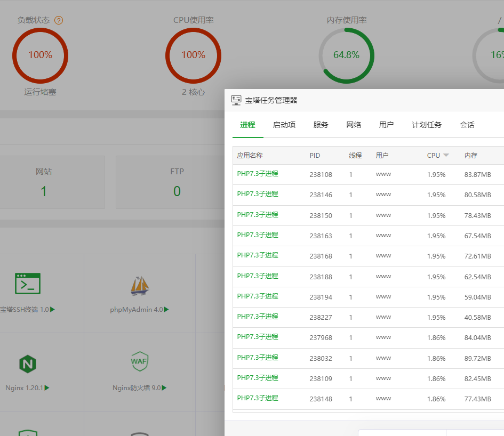
Task: Open the 宝塔SSH终端 terminal icon
Action: coord(28,284)
